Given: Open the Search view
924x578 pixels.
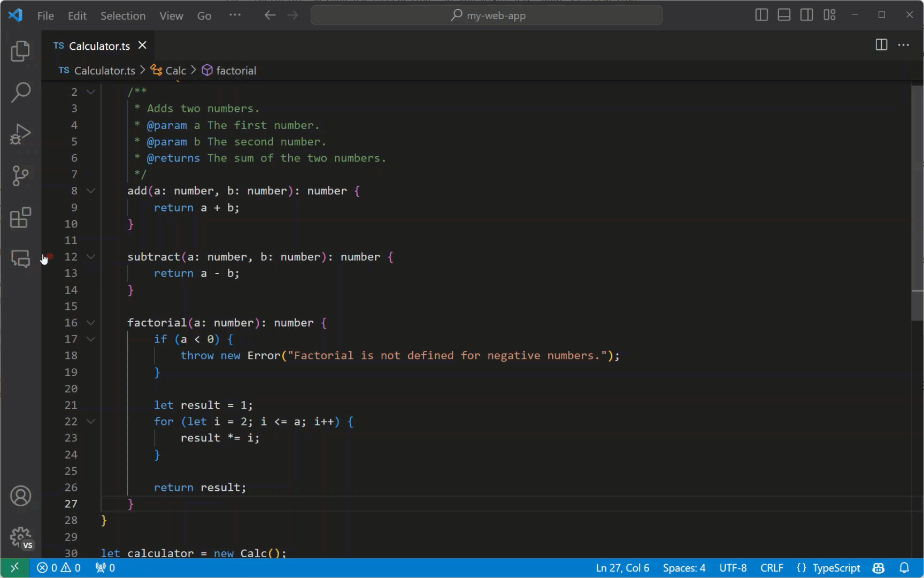Looking at the screenshot, I should click(20, 93).
